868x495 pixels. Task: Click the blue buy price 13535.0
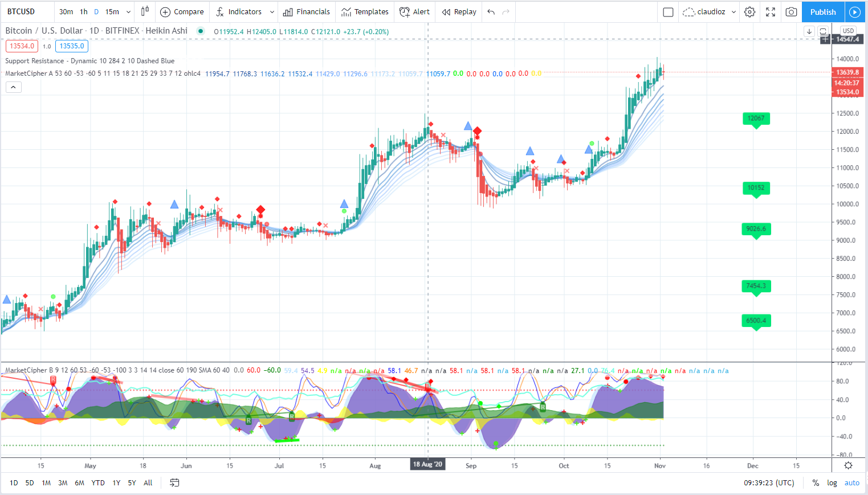[x=72, y=46]
